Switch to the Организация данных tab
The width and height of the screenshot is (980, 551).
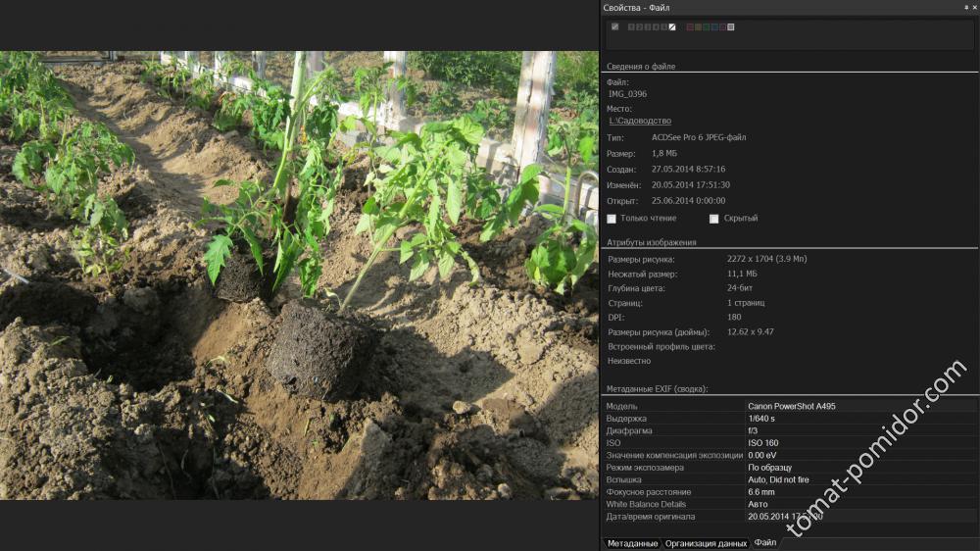[706, 543]
